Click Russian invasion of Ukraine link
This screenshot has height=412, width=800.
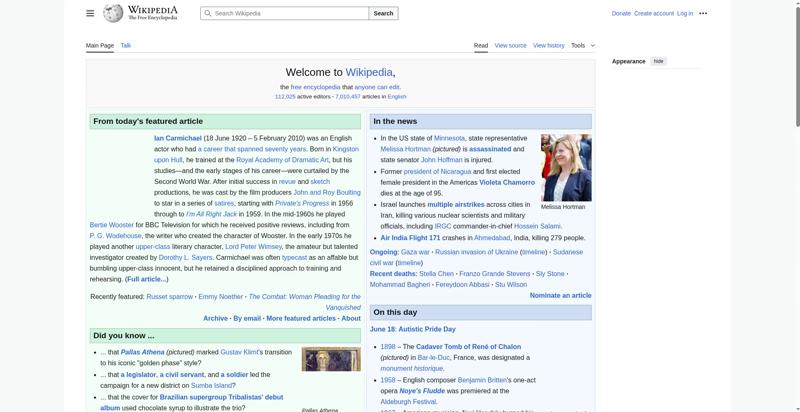pyautogui.click(x=477, y=252)
